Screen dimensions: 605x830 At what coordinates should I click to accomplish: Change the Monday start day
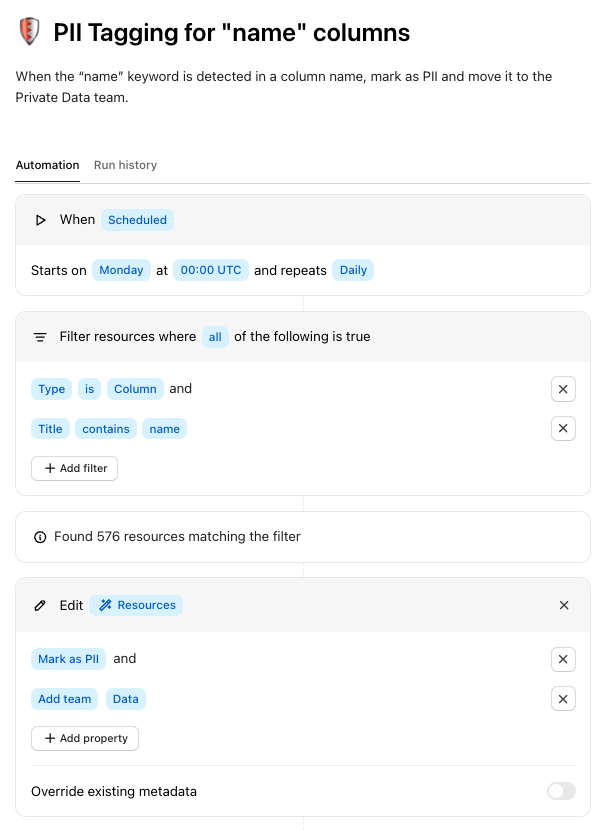click(121, 270)
